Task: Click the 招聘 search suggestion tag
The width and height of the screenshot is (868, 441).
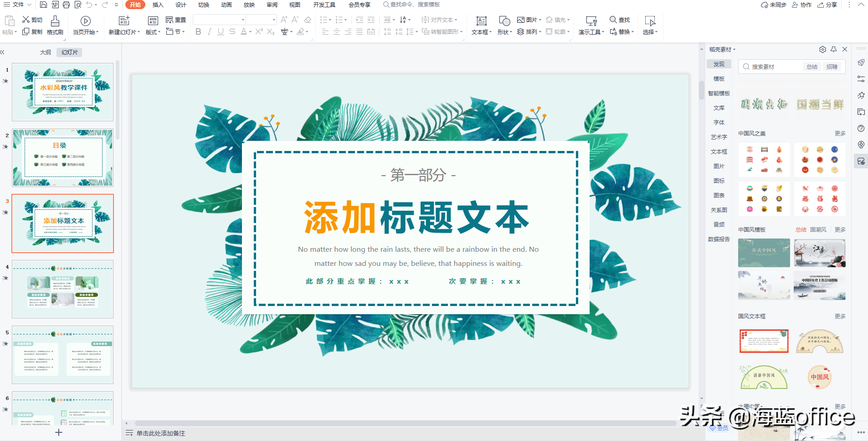Action: pyautogui.click(x=832, y=67)
